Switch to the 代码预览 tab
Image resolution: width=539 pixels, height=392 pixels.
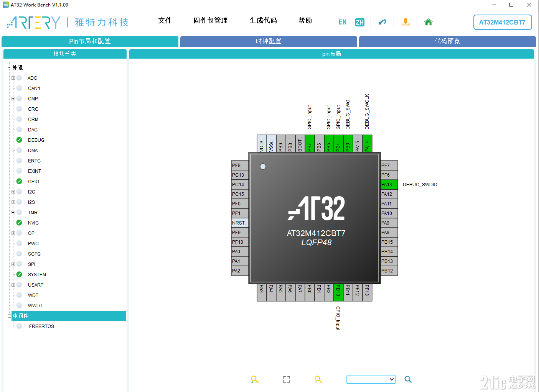coord(447,41)
